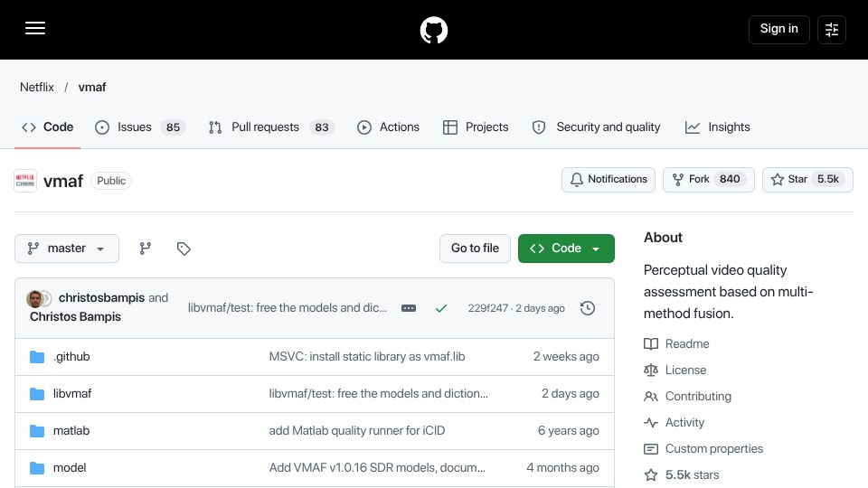Expand commit details ellipsis button
Image resolution: width=868 pixels, height=488 pixels.
click(x=409, y=308)
